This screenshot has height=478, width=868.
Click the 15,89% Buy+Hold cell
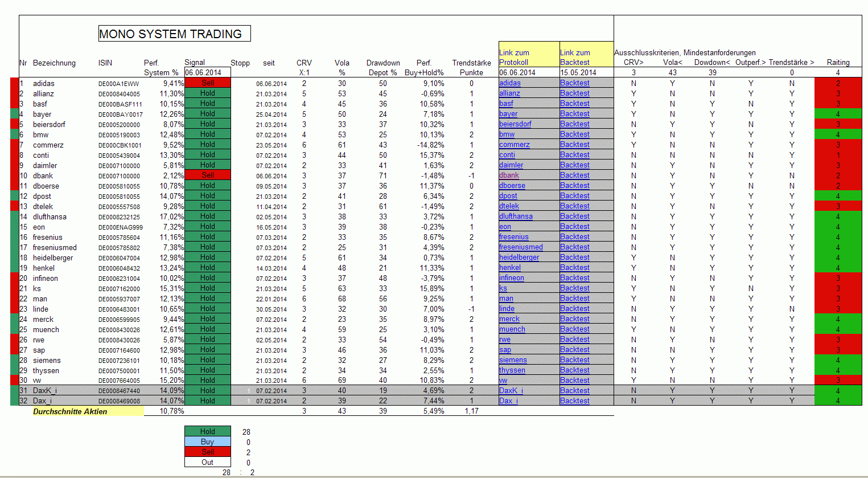[432, 288]
